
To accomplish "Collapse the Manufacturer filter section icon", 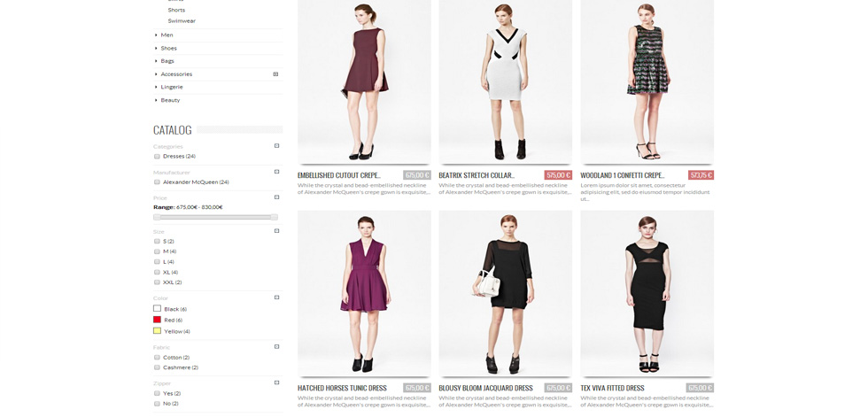I will [276, 172].
